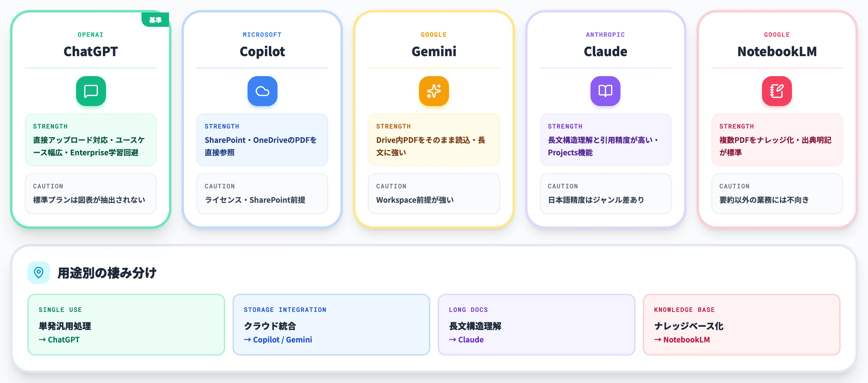
Task: Click the green 基準 badge on ChatGPT card
Action: 155,20
